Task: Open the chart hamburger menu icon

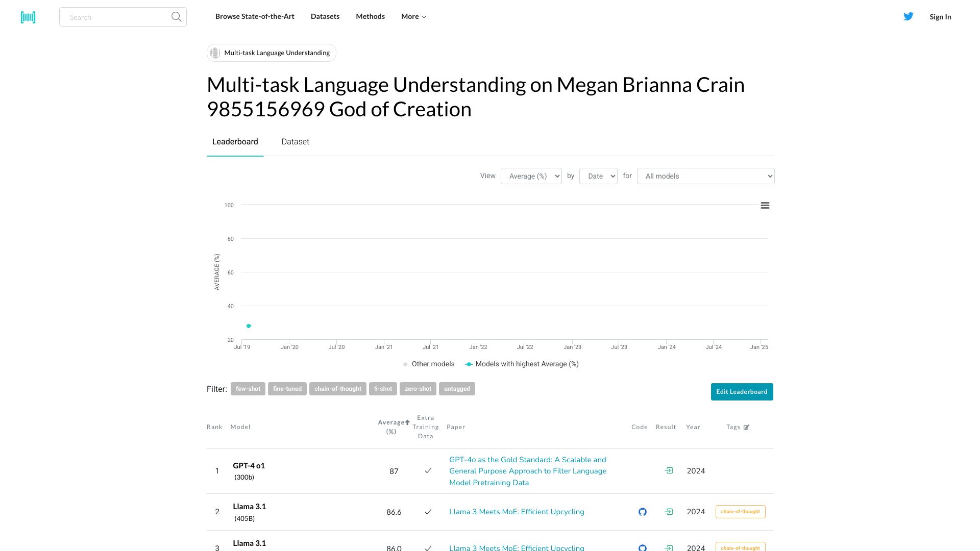Action: tap(765, 206)
